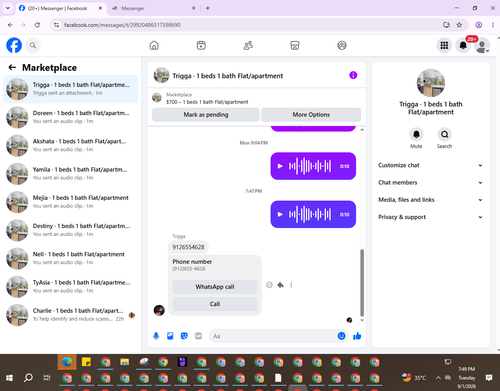Expand the Customize chat section
Screen dimensions: 500x391
point(430,165)
